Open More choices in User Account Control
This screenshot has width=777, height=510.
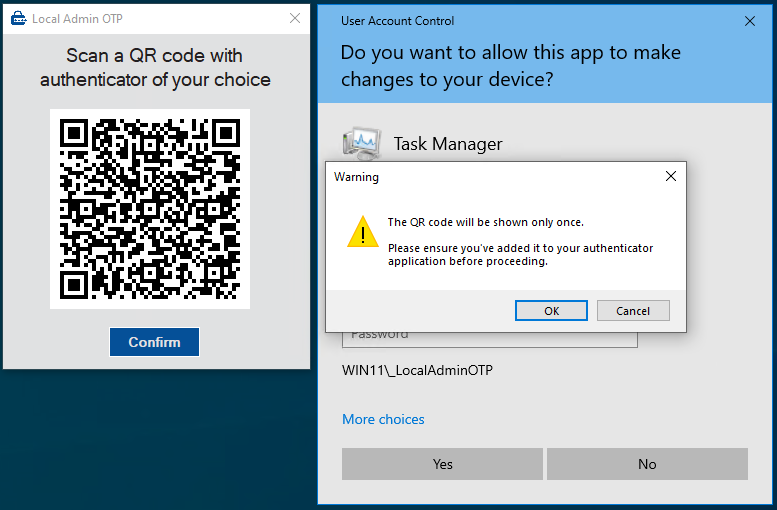tap(383, 419)
